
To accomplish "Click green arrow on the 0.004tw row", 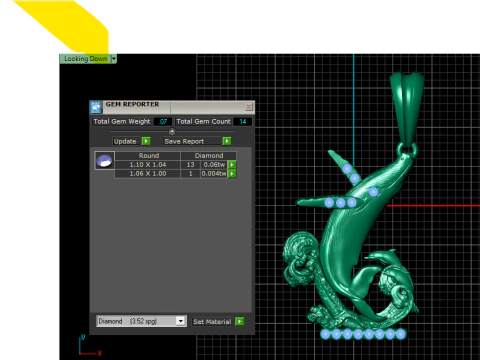I will click(232, 174).
